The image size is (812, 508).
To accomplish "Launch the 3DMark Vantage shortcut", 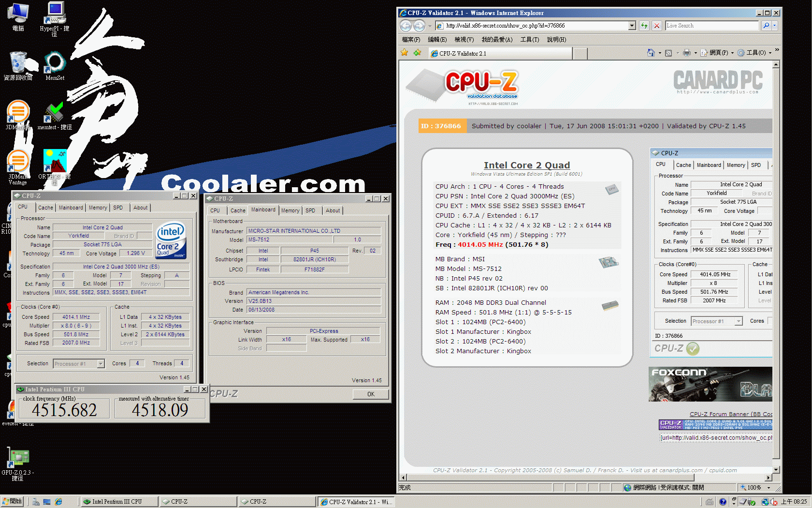I will tap(18, 167).
